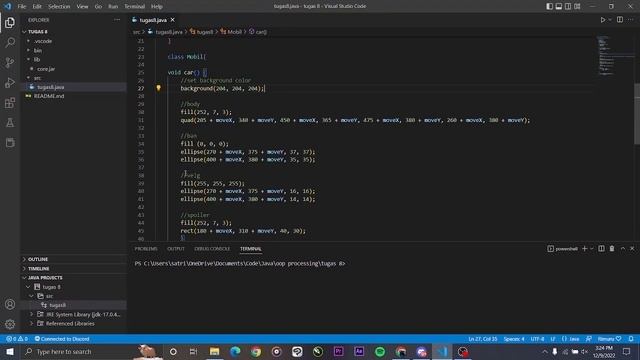The image size is (640, 360).
Task: Toggle secondary side bar layout button
Action: coord(568,6)
